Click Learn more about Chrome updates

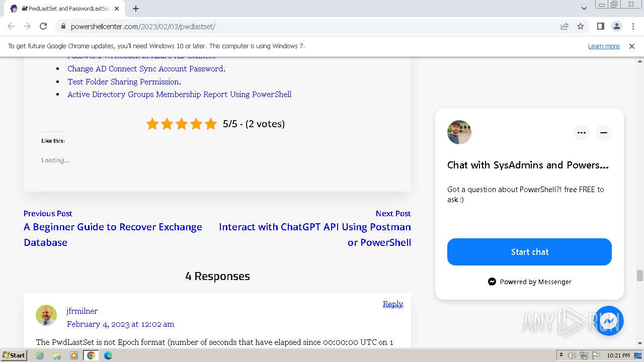(x=604, y=46)
